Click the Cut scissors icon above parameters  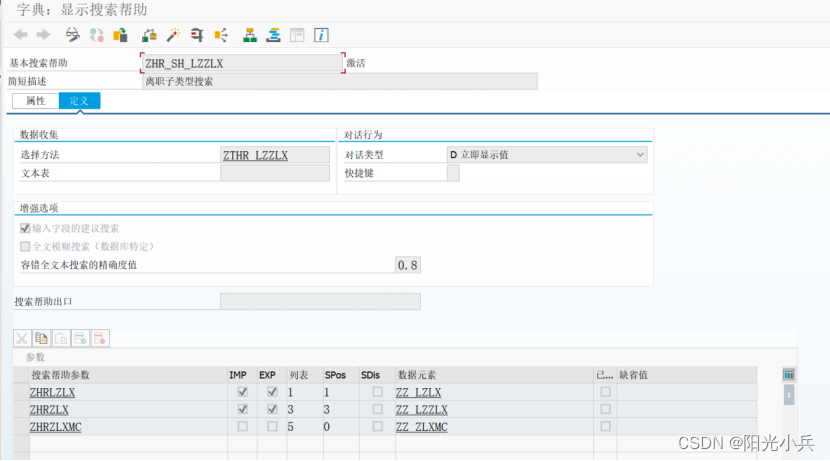coord(22,338)
